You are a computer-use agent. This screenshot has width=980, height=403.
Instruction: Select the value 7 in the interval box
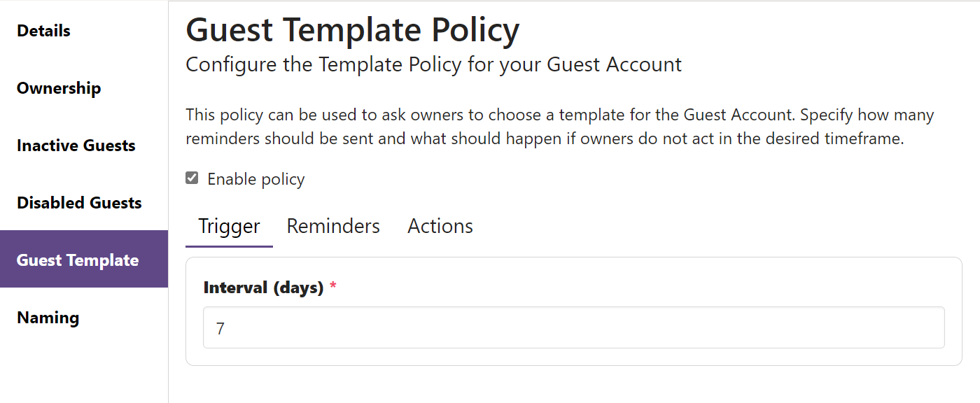(220, 327)
